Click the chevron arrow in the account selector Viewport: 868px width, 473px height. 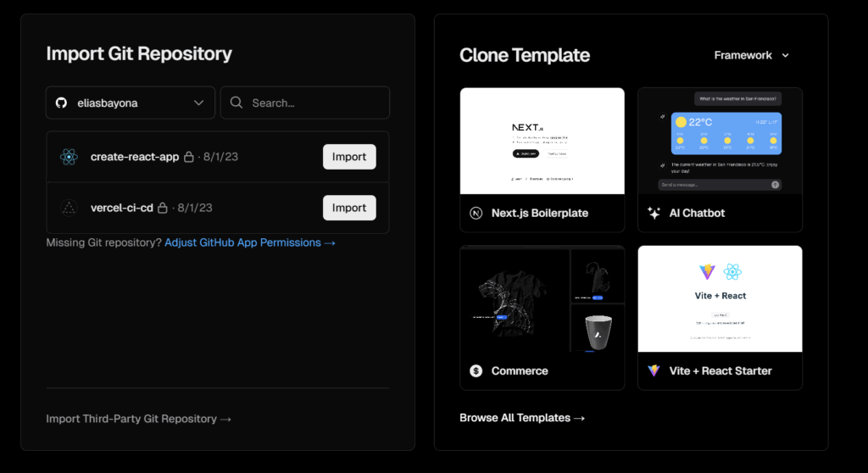[198, 103]
